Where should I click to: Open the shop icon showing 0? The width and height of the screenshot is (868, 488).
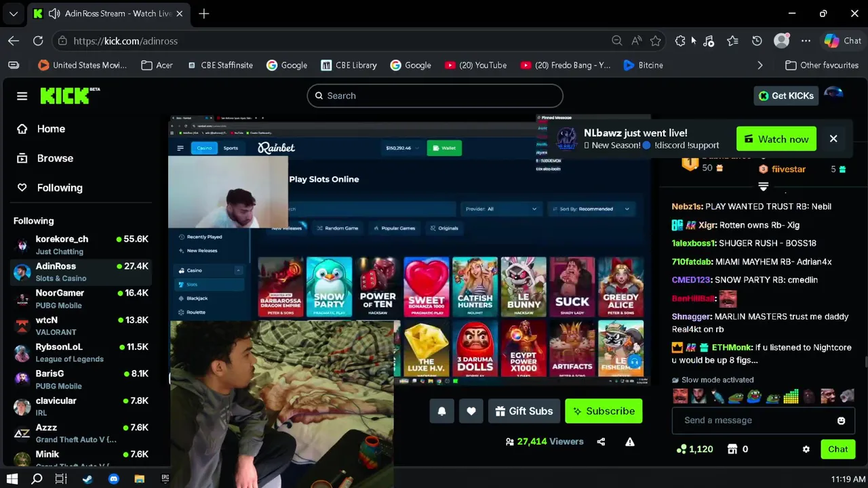[x=737, y=449]
